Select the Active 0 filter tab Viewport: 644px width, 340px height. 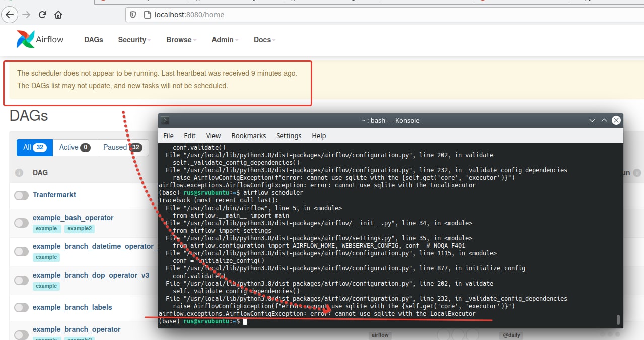click(x=75, y=147)
